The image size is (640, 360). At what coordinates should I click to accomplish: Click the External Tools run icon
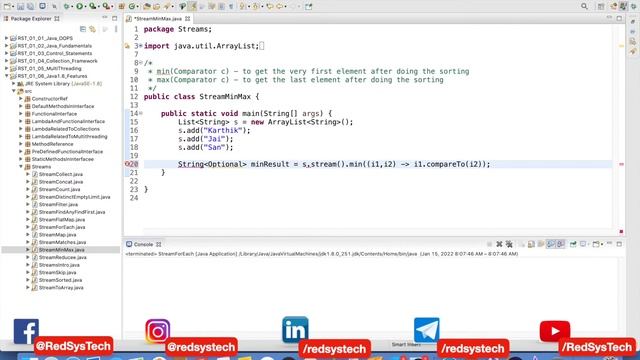pyautogui.click(x=106, y=6)
